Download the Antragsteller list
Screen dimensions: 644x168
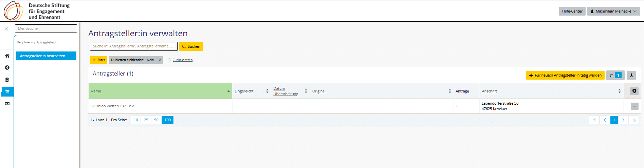pyautogui.click(x=631, y=75)
